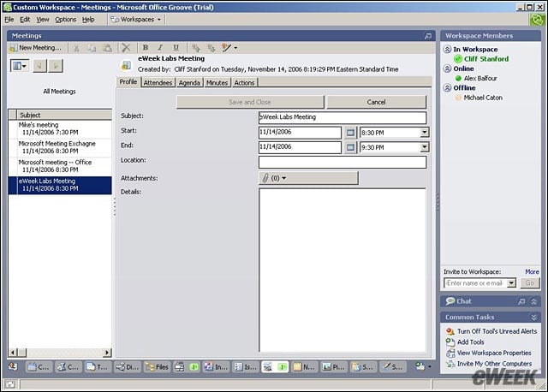
Task: Click the Italic formatting icon
Action: (x=160, y=48)
